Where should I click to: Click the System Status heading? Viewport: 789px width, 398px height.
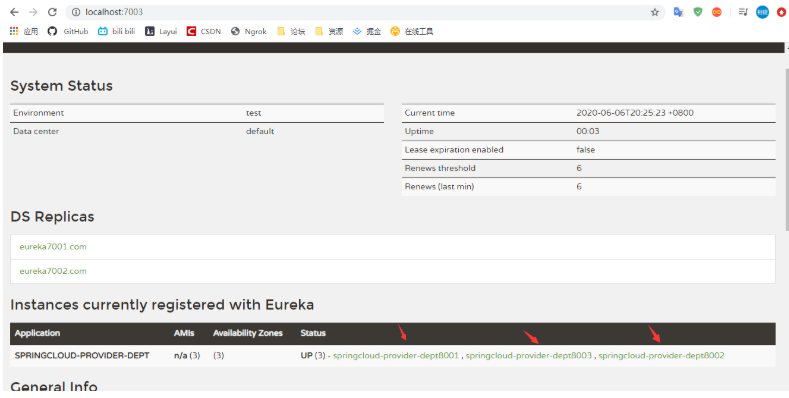tap(61, 86)
